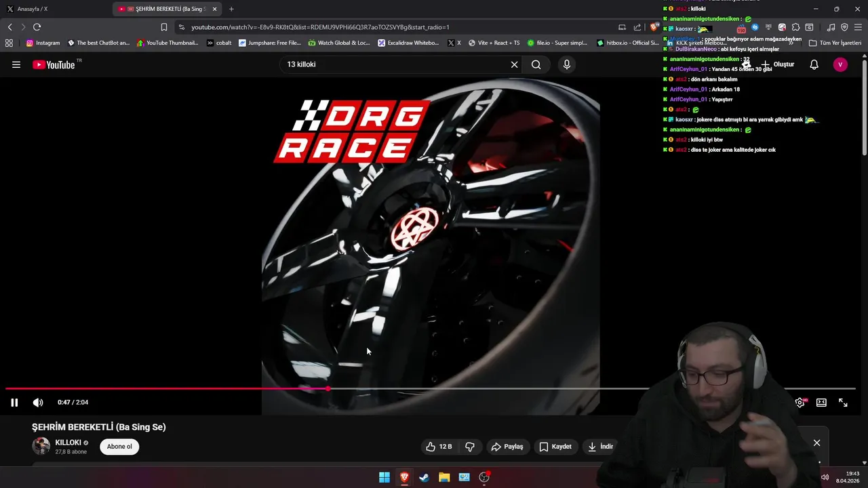
Task: Bookmark this page icon in toolbar
Action: point(163,27)
